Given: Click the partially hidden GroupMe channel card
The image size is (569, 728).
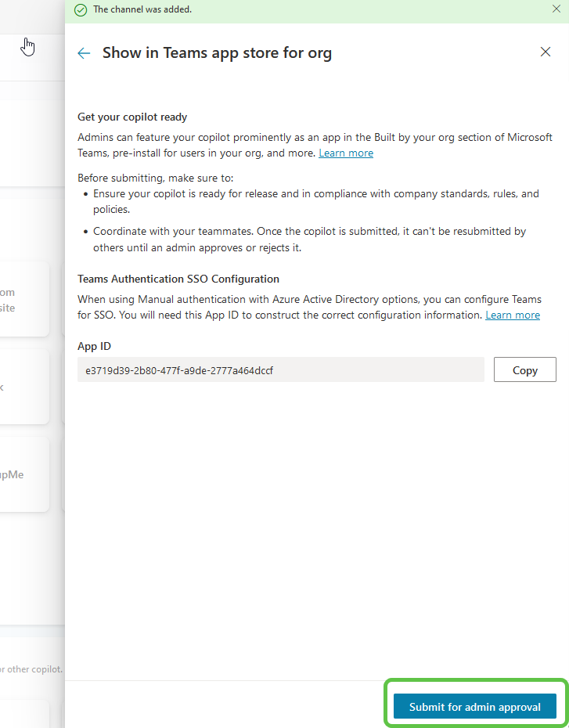Looking at the screenshot, I should coord(23,474).
